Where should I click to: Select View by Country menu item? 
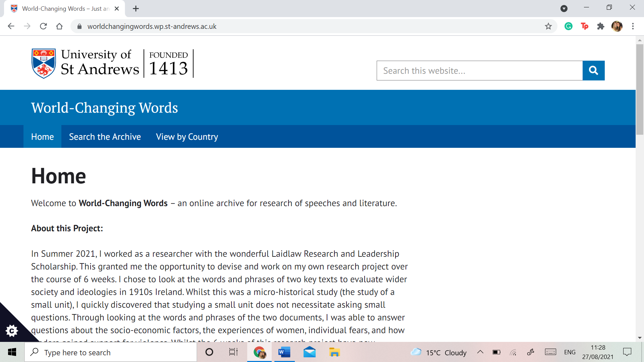187,137
